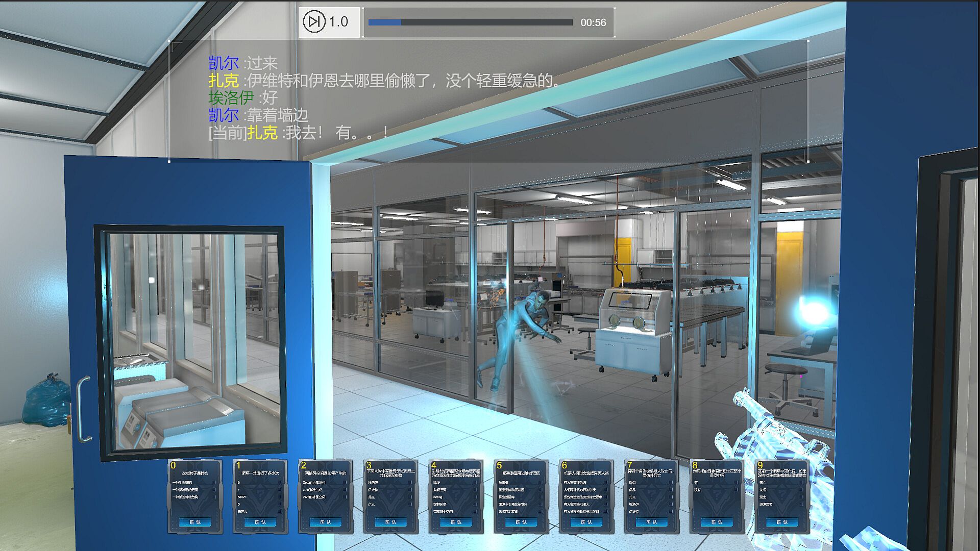Check third answer on card 7

(671, 496)
